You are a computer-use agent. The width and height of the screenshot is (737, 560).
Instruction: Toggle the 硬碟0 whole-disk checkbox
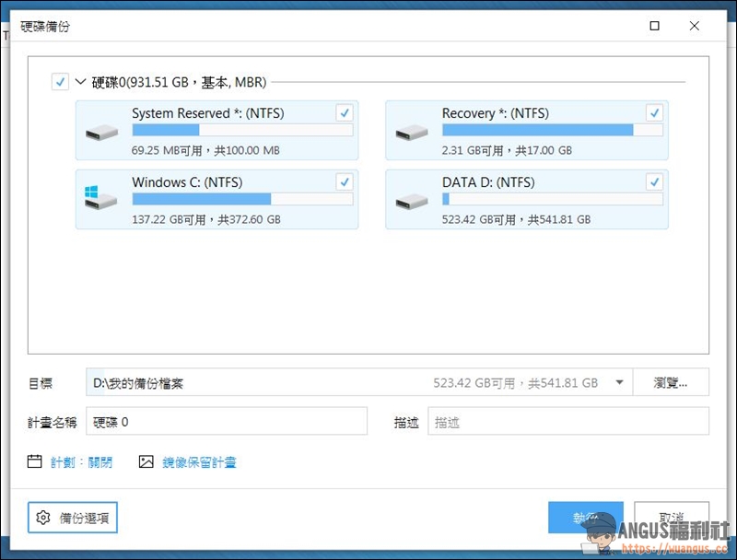tap(60, 82)
